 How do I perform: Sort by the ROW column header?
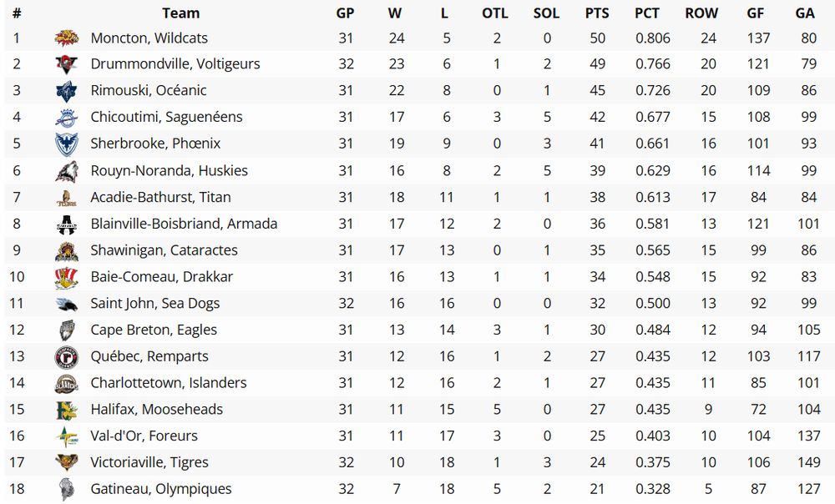tap(701, 13)
